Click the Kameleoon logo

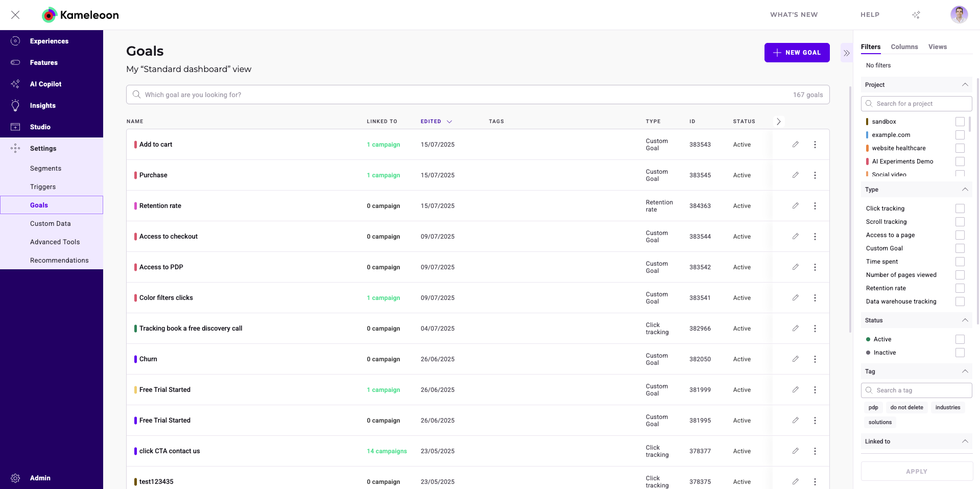tap(80, 15)
